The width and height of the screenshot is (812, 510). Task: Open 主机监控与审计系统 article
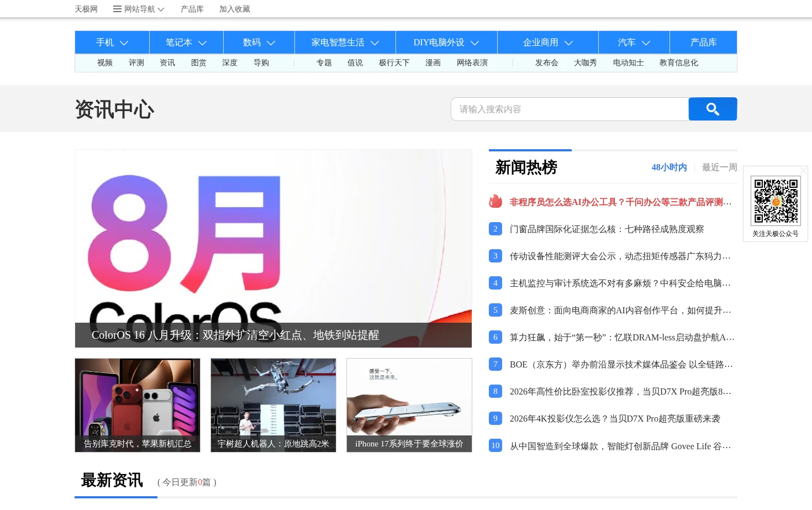tap(621, 283)
